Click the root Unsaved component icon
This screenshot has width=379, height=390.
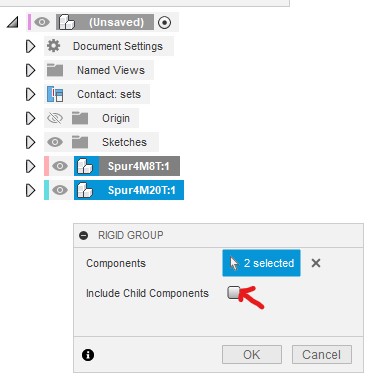67,22
